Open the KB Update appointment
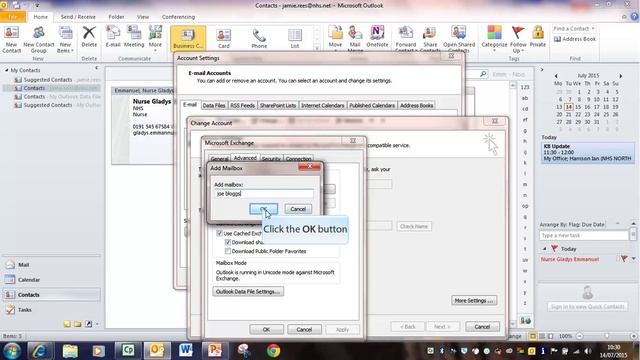Viewport: 640px width, 360px height. tap(588, 152)
